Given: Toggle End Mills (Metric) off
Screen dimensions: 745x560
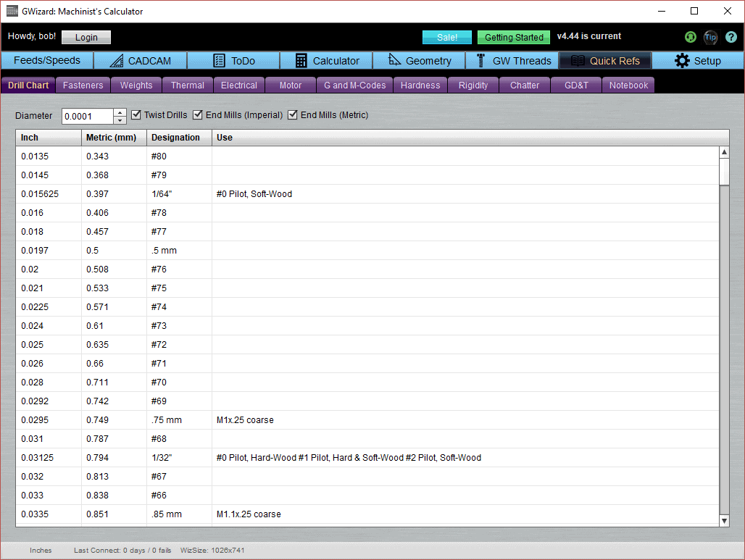Looking at the screenshot, I should coord(293,114).
